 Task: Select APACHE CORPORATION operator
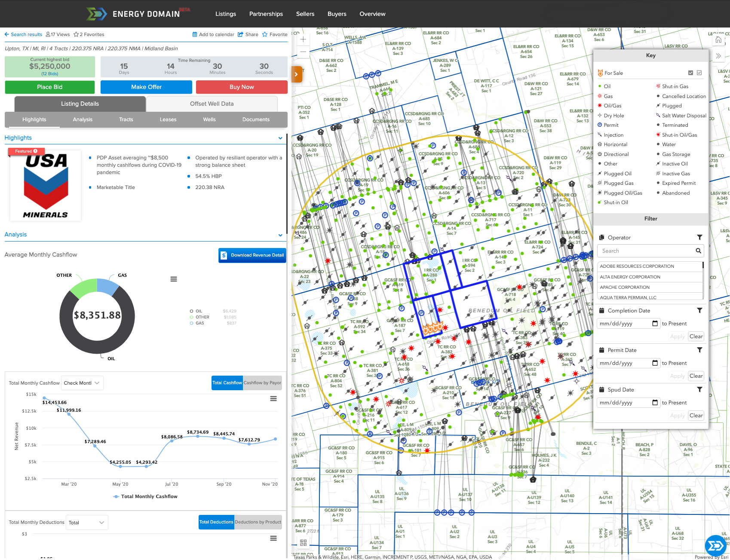click(x=650, y=287)
